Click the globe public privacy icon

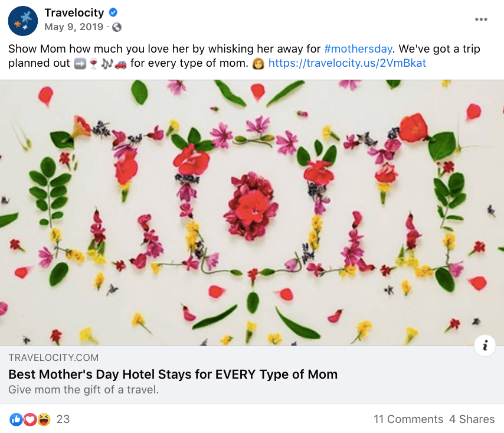(117, 27)
